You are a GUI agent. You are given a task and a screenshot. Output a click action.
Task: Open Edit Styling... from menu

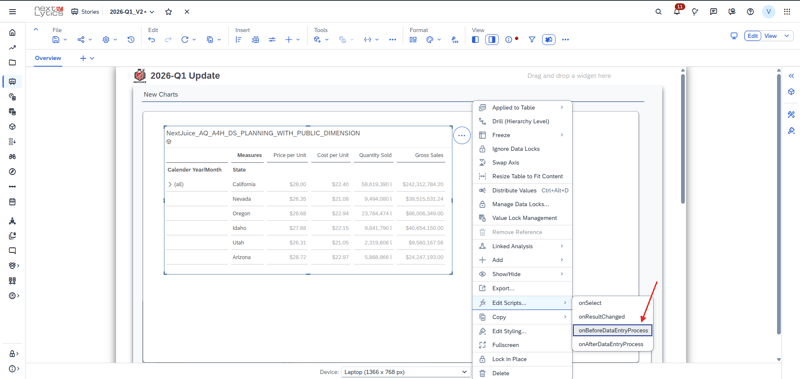522,331
